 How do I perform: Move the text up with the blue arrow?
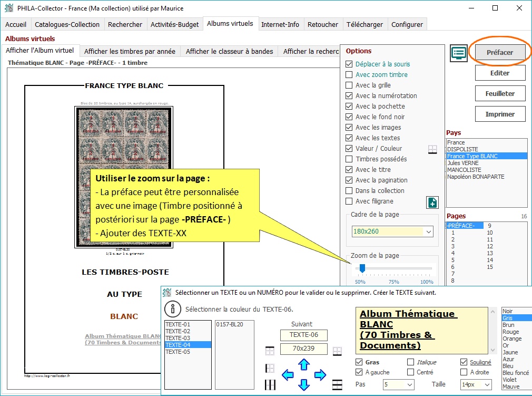tap(303, 364)
